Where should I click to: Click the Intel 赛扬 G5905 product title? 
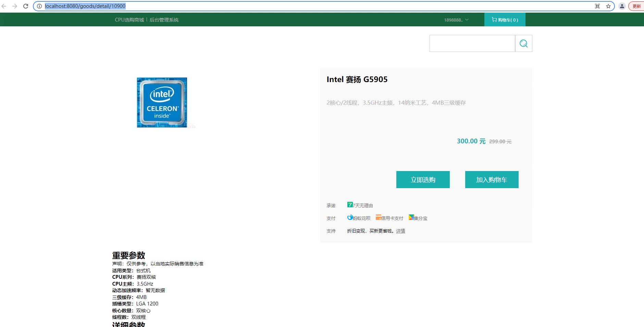coord(357,79)
